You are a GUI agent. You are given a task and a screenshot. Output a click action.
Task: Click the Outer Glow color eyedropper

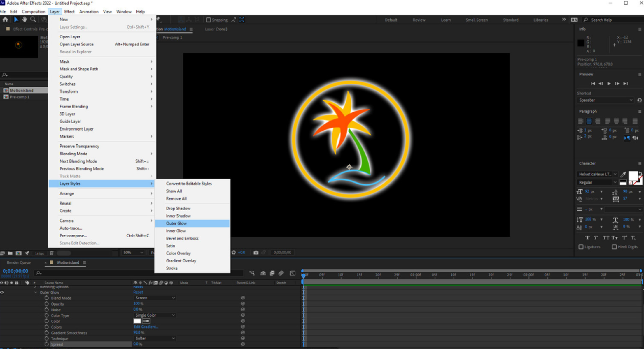point(146,321)
